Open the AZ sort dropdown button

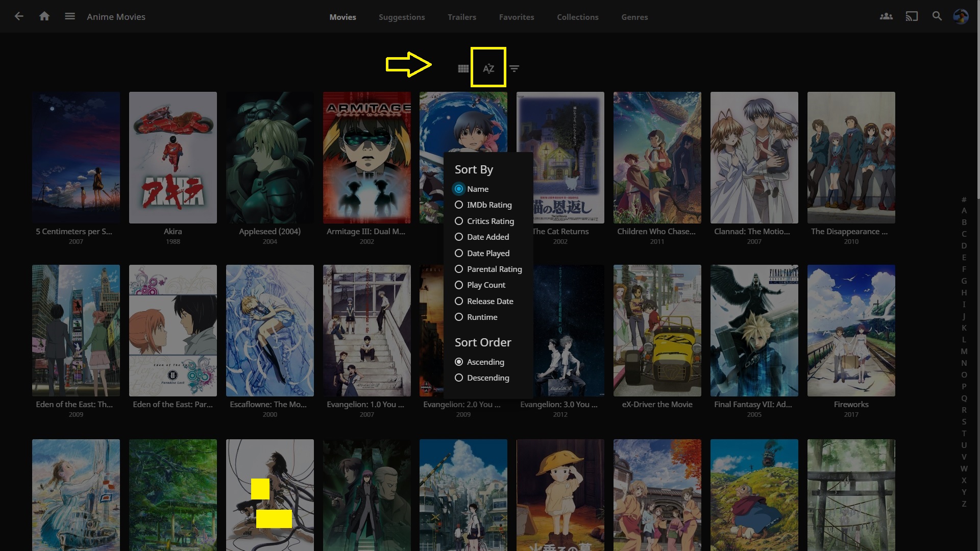488,68
